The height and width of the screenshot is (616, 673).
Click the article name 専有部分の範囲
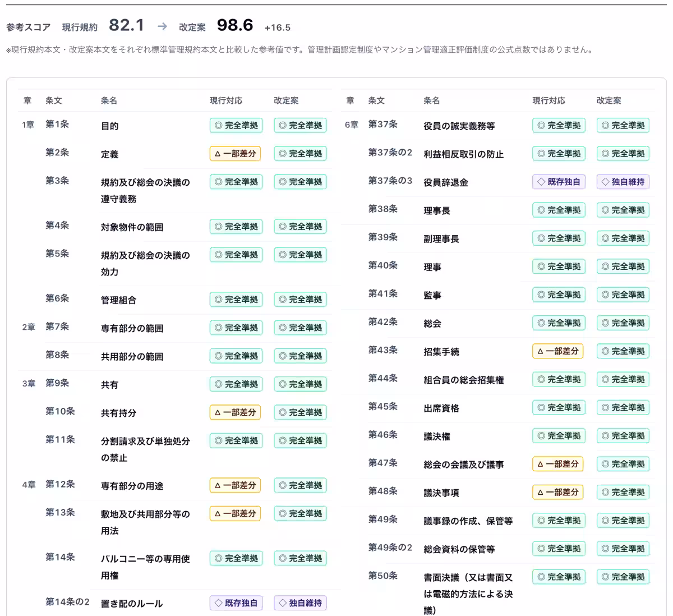coord(132,328)
